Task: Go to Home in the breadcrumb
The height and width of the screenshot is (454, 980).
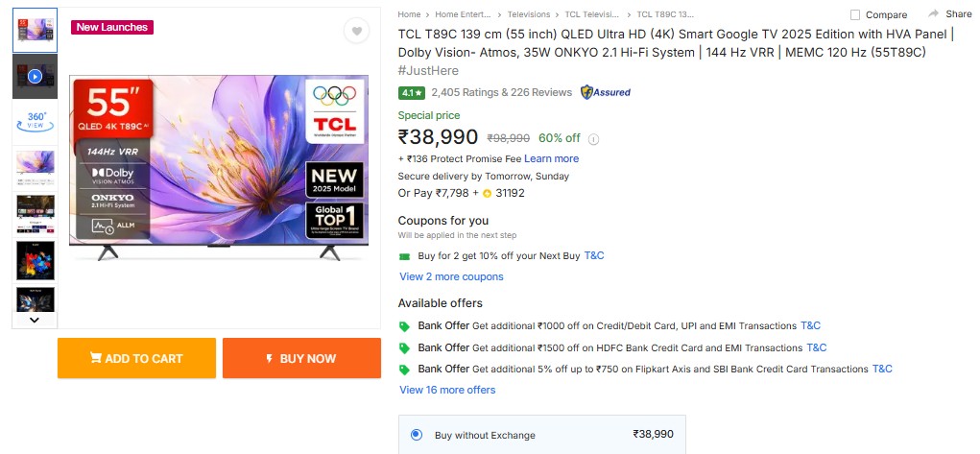Action: tap(409, 14)
